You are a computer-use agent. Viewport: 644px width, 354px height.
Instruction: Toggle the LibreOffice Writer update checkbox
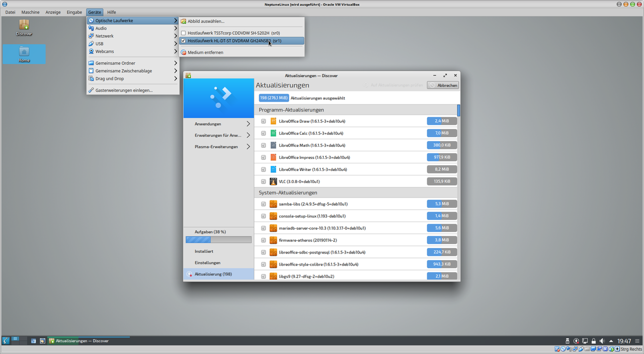pyautogui.click(x=263, y=169)
